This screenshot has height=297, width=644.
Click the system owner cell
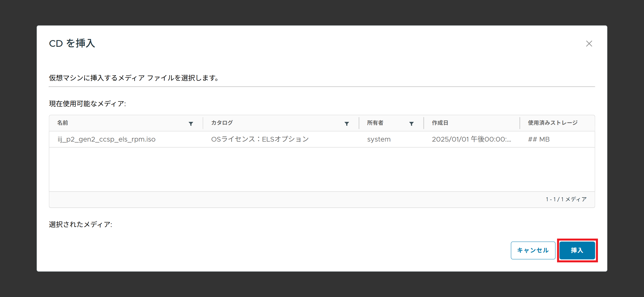pos(379,139)
